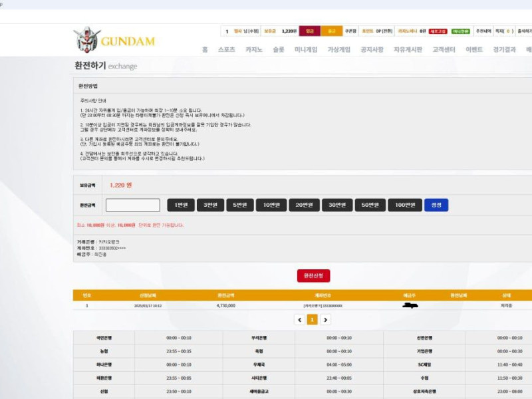Select the 100만원 amount button

(x=404, y=205)
